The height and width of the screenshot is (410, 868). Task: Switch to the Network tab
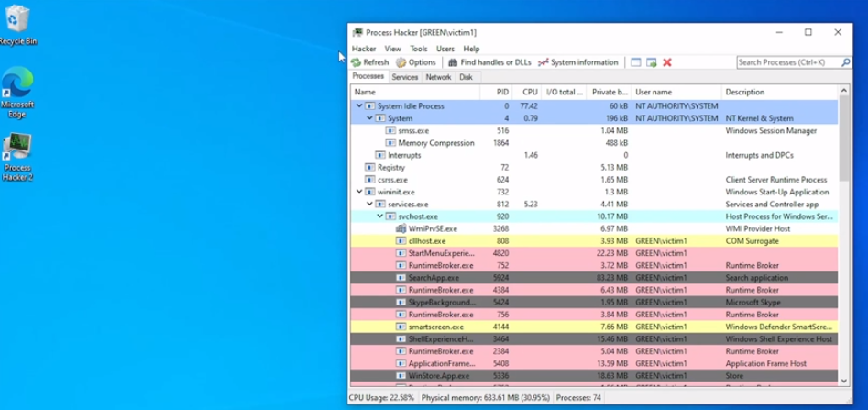pos(438,78)
